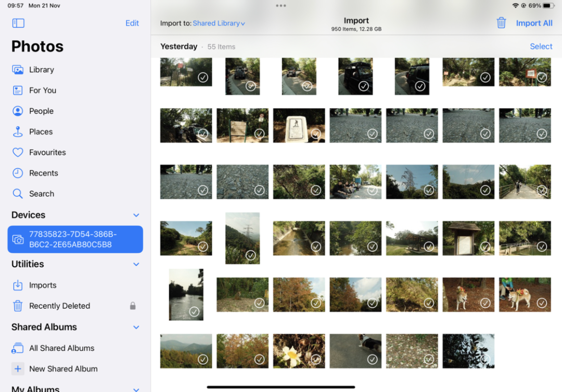This screenshot has height=392, width=562.
Task: Open the Search sidebar item
Action: coord(41,194)
